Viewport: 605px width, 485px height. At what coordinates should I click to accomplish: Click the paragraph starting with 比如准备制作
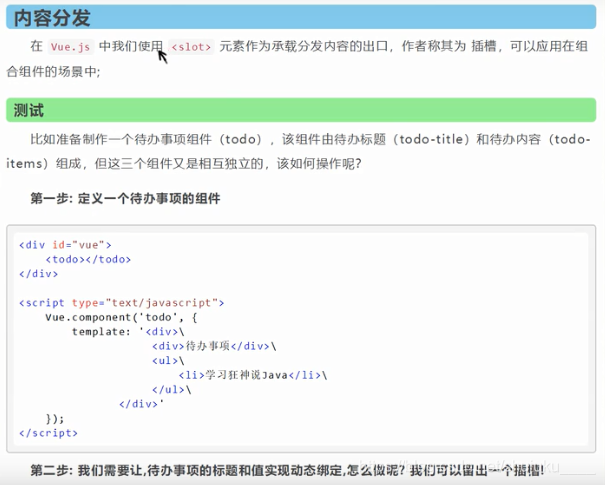coord(298,151)
